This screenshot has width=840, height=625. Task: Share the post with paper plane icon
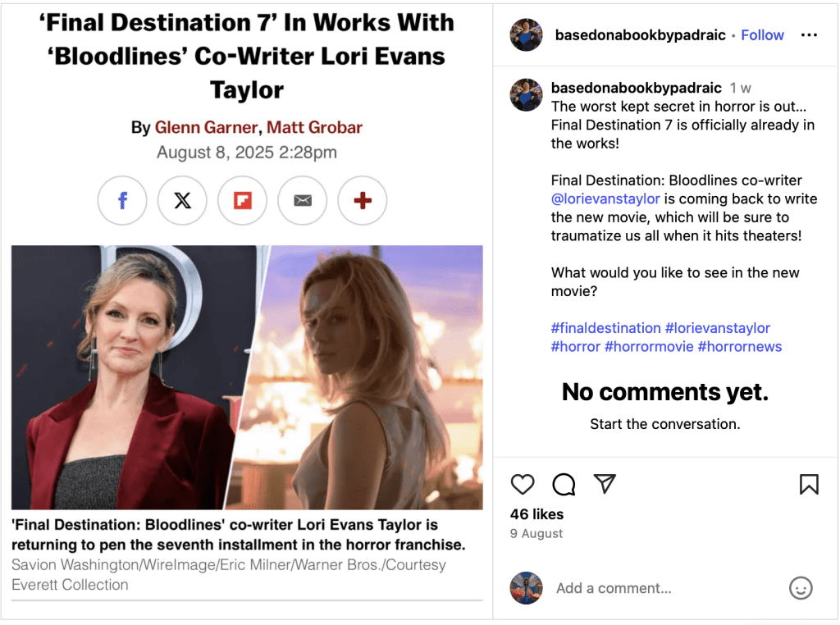pyautogui.click(x=605, y=484)
